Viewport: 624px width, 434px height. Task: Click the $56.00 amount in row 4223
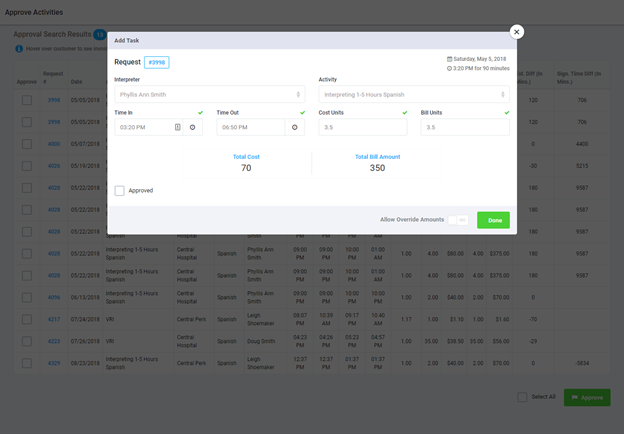click(501, 341)
